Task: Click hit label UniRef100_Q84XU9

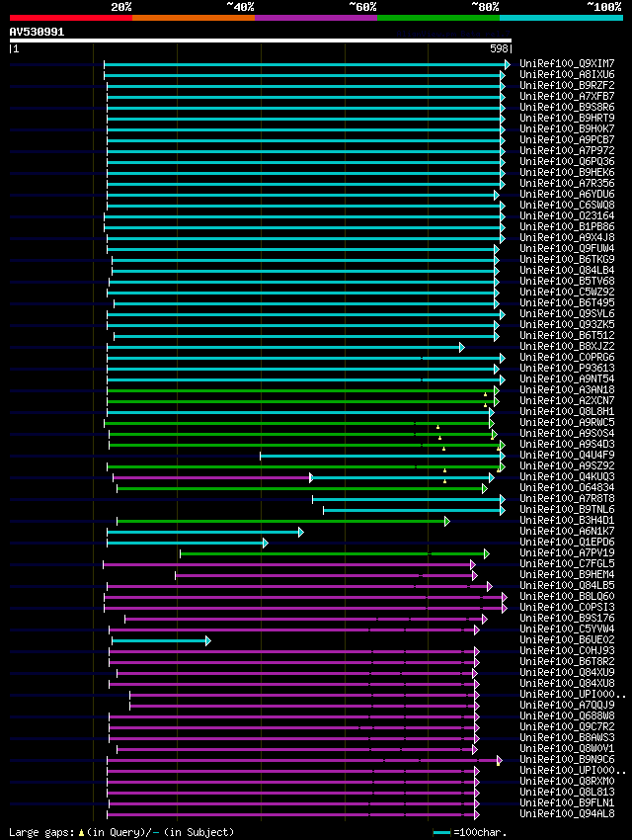Action: pyautogui.click(x=567, y=672)
